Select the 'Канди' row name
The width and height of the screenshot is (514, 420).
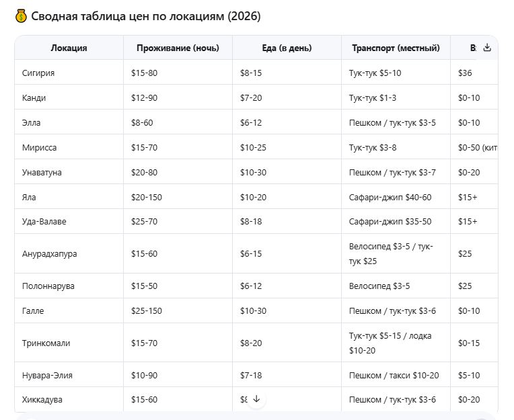[x=34, y=97]
